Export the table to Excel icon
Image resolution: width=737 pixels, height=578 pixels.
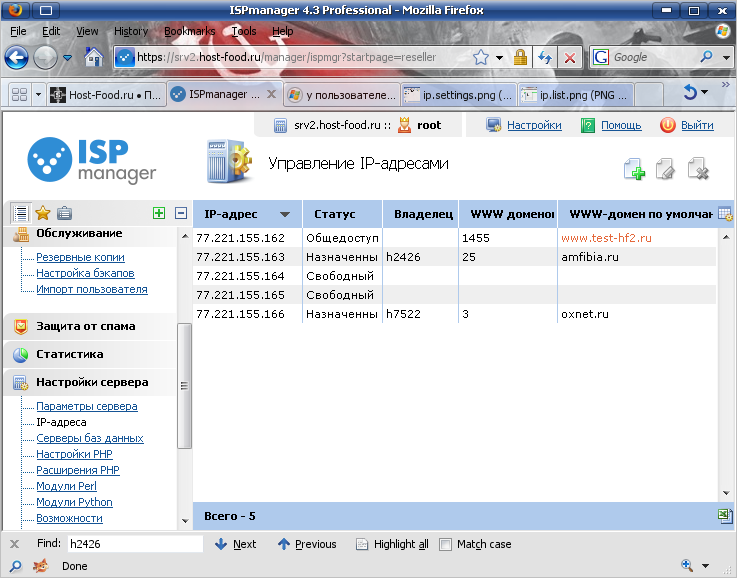pos(725,516)
